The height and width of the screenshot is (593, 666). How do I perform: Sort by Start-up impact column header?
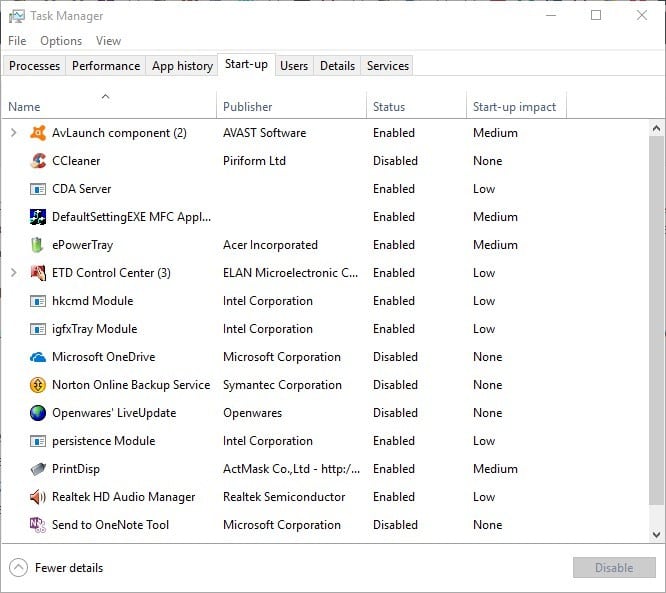point(516,107)
